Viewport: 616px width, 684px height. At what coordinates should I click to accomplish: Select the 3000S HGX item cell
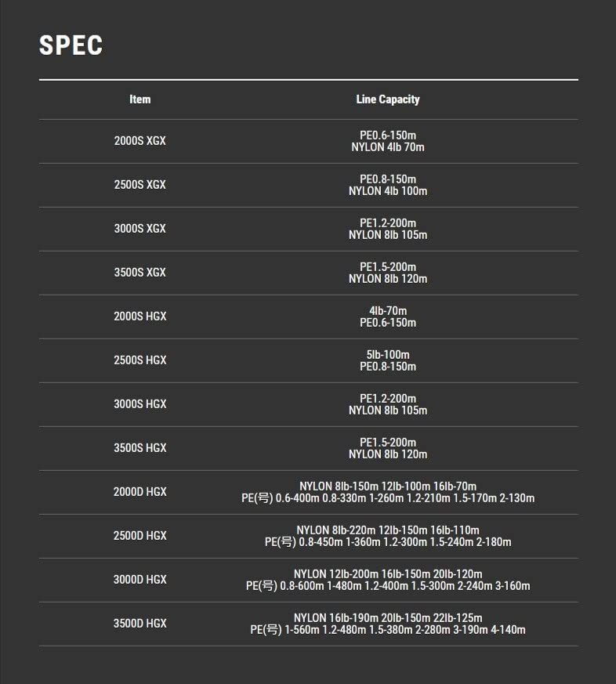[x=140, y=404]
